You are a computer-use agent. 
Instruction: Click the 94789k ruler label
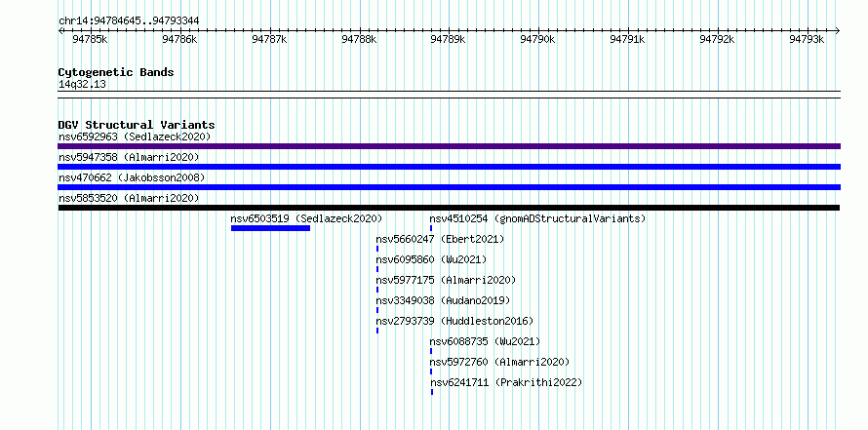[x=448, y=39]
